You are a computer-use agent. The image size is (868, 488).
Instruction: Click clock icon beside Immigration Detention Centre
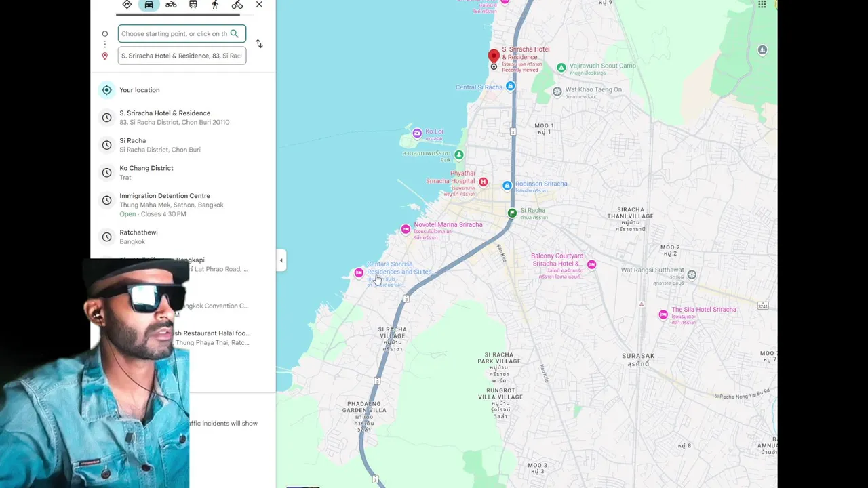coord(106,200)
